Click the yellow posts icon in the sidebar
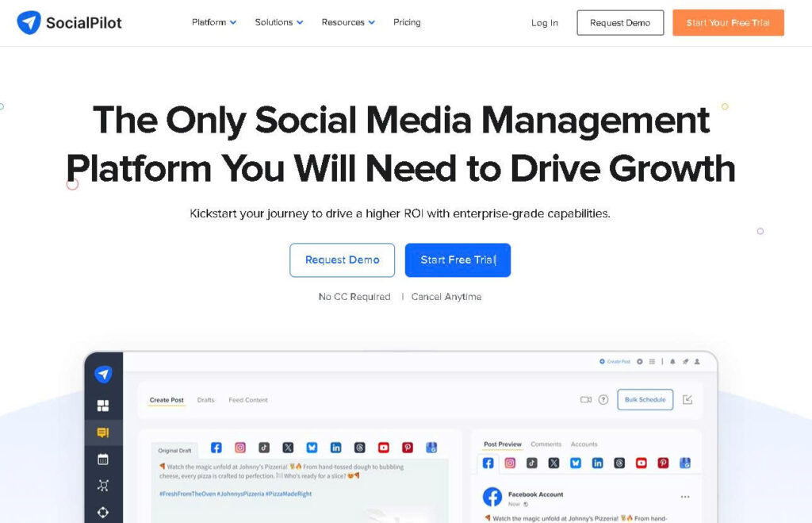The height and width of the screenshot is (523, 812). coord(103,433)
